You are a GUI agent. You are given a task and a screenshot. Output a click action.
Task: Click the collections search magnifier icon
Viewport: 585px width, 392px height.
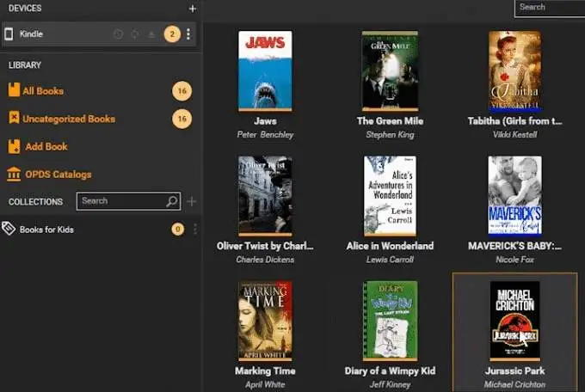[171, 201]
